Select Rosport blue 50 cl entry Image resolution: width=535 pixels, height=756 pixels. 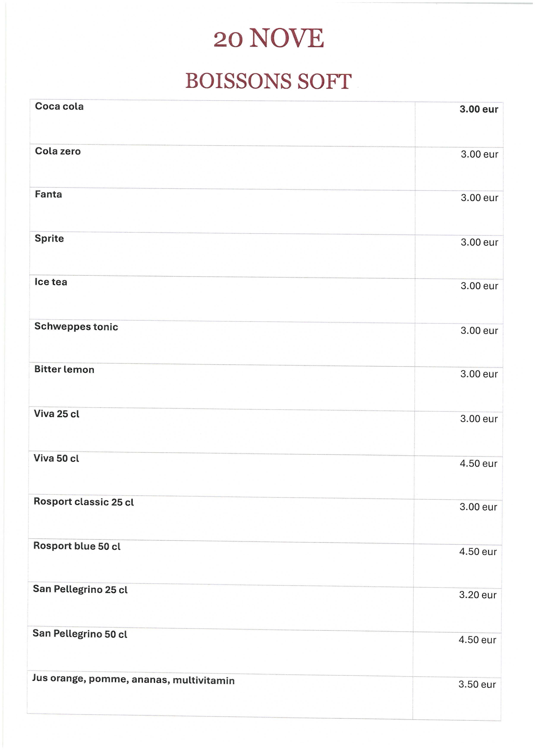pyautogui.click(x=77, y=546)
